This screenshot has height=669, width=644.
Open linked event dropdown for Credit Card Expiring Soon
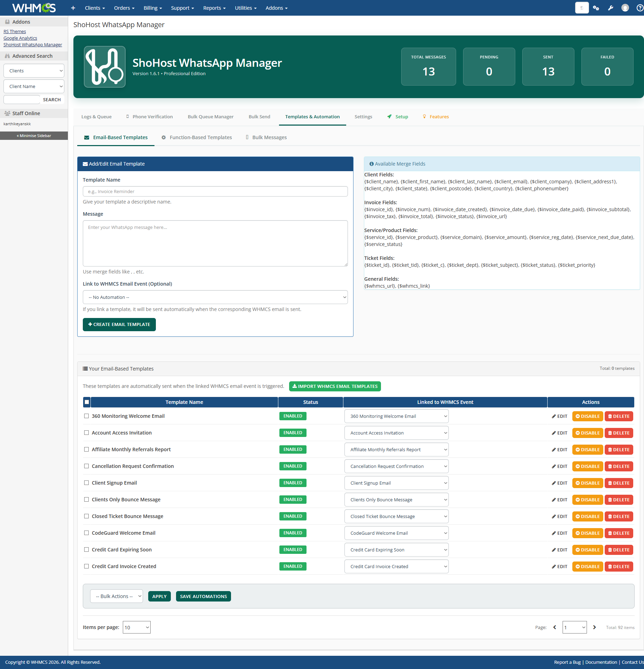pos(396,550)
